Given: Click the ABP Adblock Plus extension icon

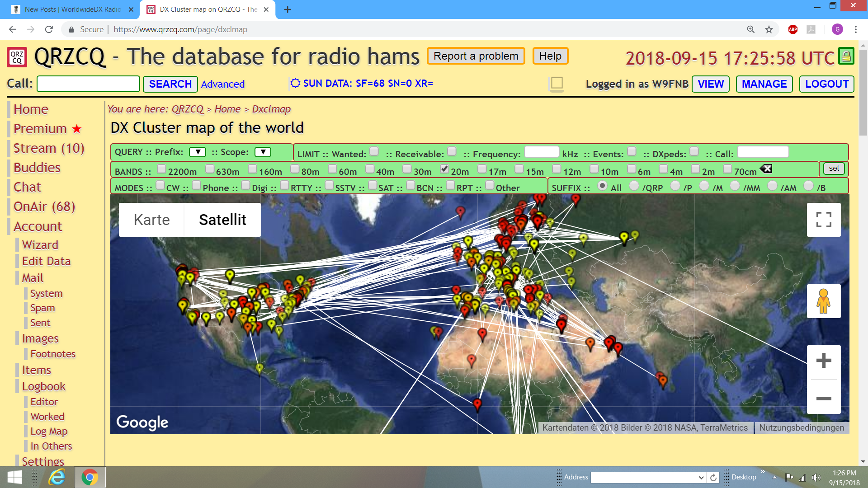Looking at the screenshot, I should pos(793,29).
